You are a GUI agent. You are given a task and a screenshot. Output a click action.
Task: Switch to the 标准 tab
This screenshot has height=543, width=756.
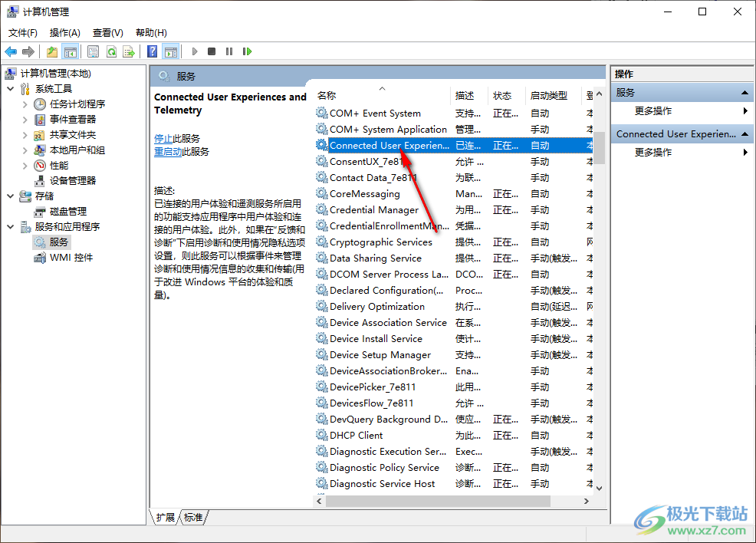point(193,518)
